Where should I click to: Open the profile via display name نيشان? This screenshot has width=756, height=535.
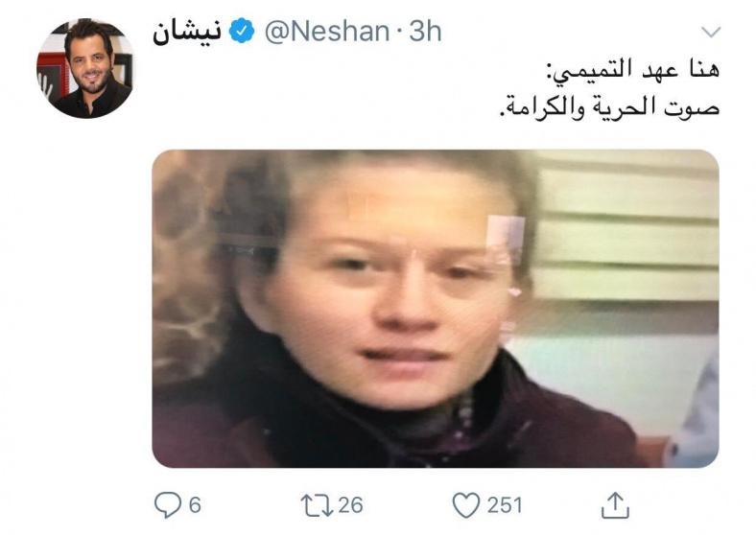[x=187, y=33]
